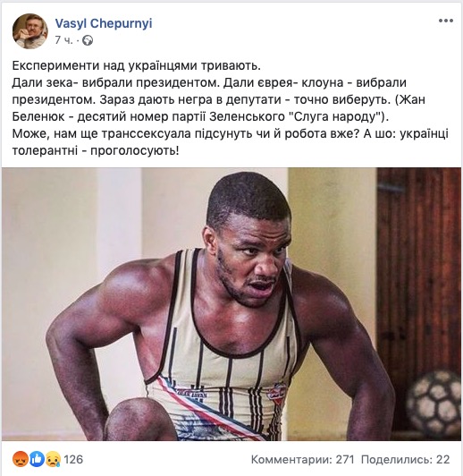Open the three-dot post options menu
Viewport: 463px width, 476px height.
click(x=446, y=21)
